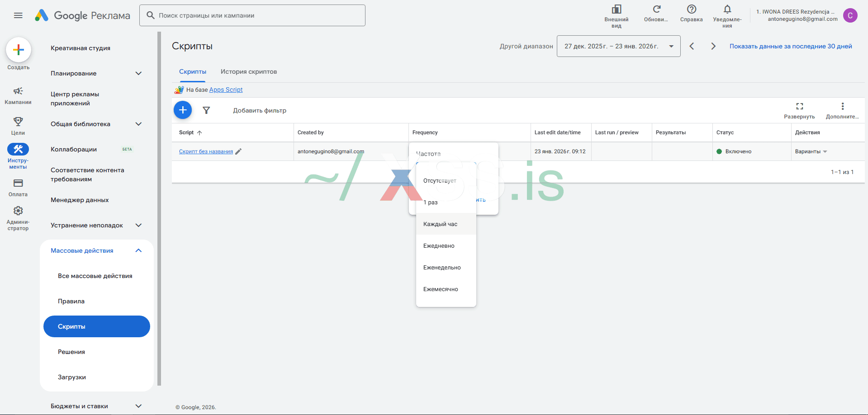Open the Admin gear section
This screenshot has width=868, height=415.
[x=18, y=211]
